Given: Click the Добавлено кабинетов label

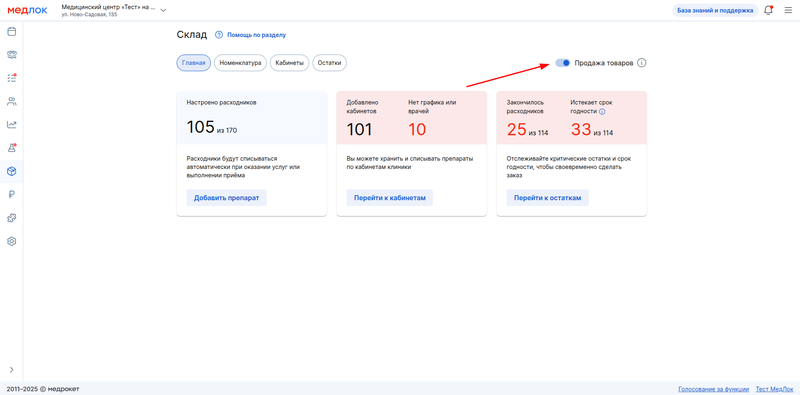Looking at the screenshot, I should tap(362, 107).
